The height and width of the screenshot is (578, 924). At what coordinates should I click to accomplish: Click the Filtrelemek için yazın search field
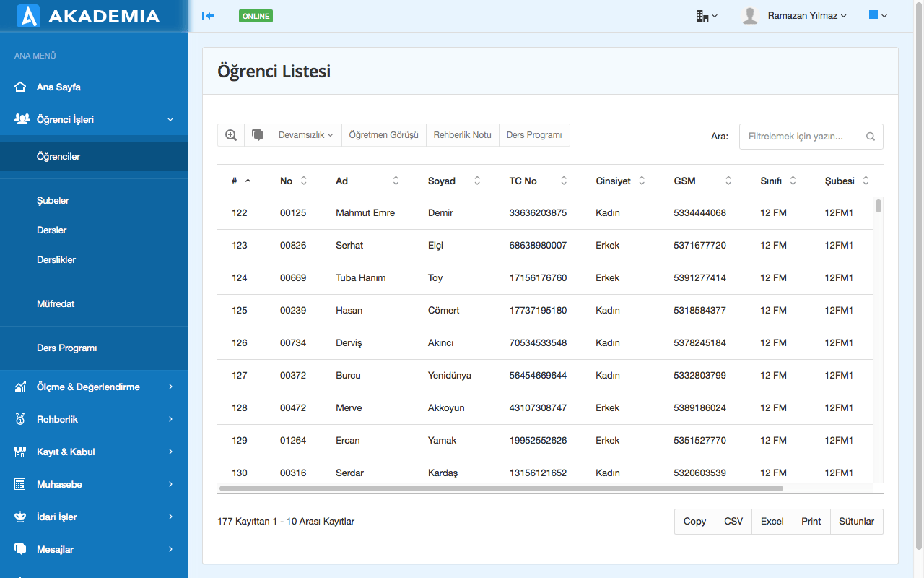[803, 137]
